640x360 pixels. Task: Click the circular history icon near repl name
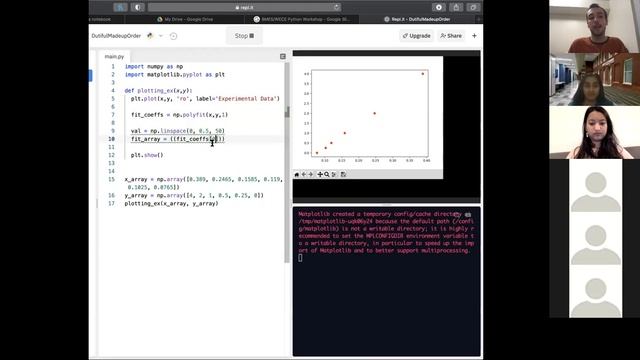[173, 36]
